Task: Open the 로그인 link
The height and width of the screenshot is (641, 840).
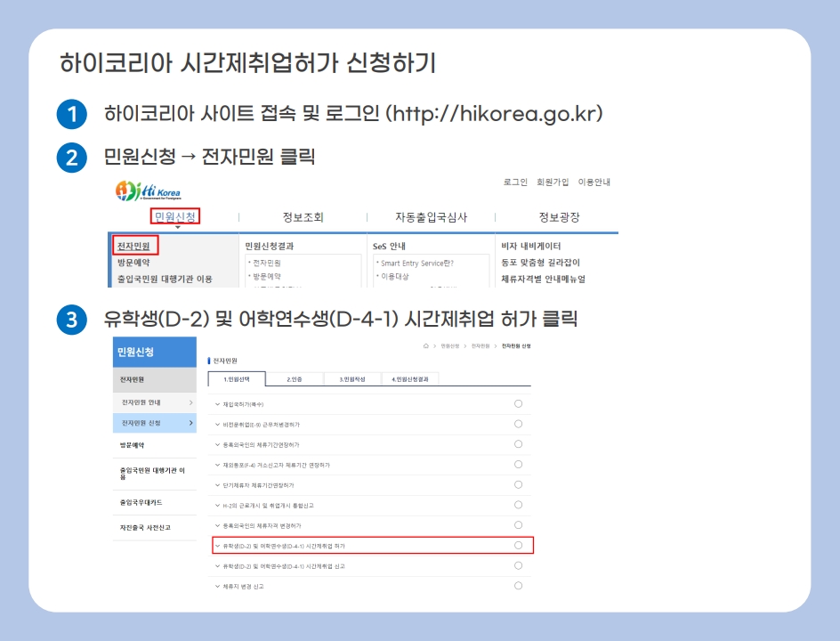Action: click(515, 183)
